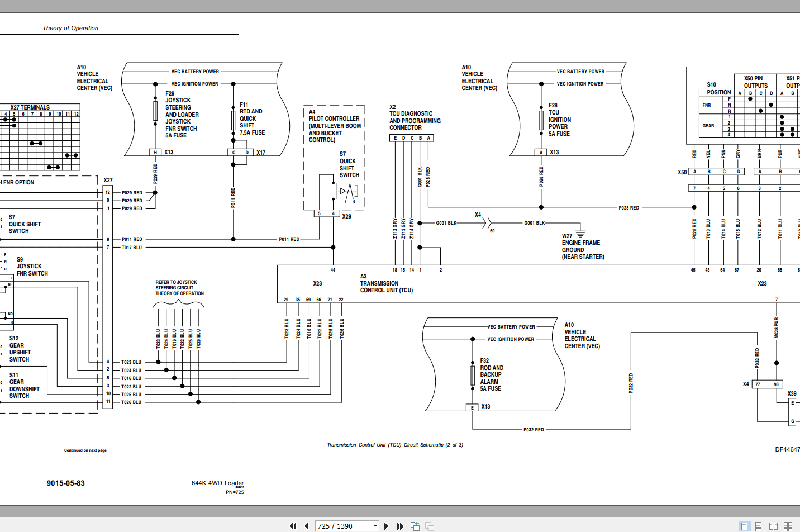Open the page number dropdown arrow
This screenshot has width=800, height=532.
(375, 526)
